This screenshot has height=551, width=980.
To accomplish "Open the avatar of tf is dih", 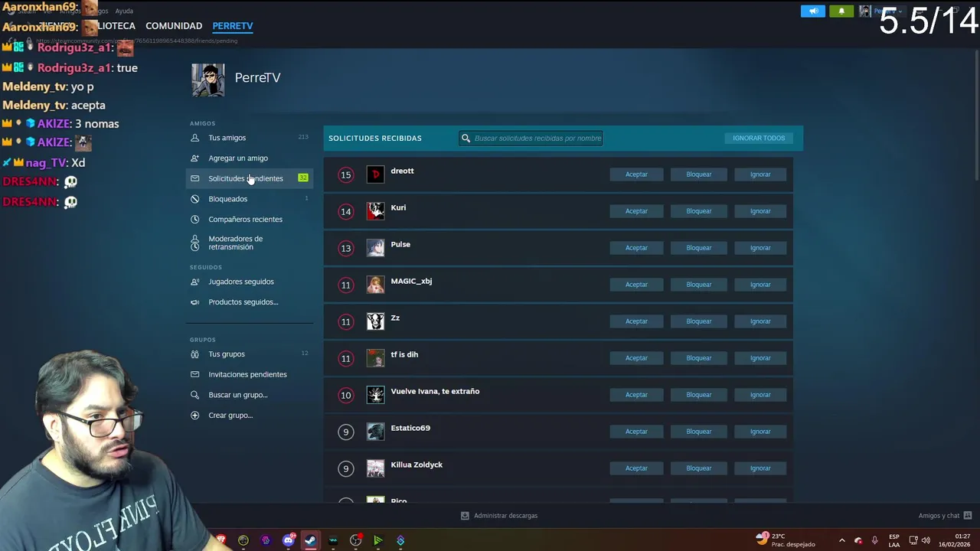I will click(375, 358).
